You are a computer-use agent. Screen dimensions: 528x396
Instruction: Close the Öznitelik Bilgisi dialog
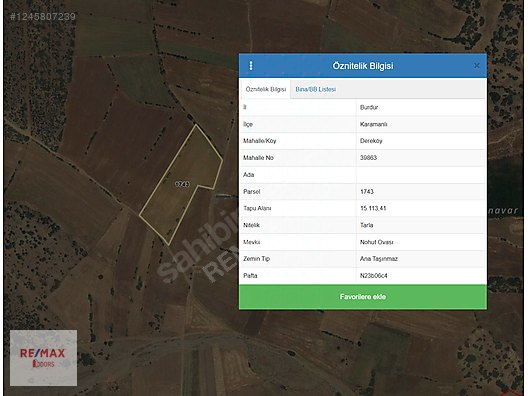[476, 66]
